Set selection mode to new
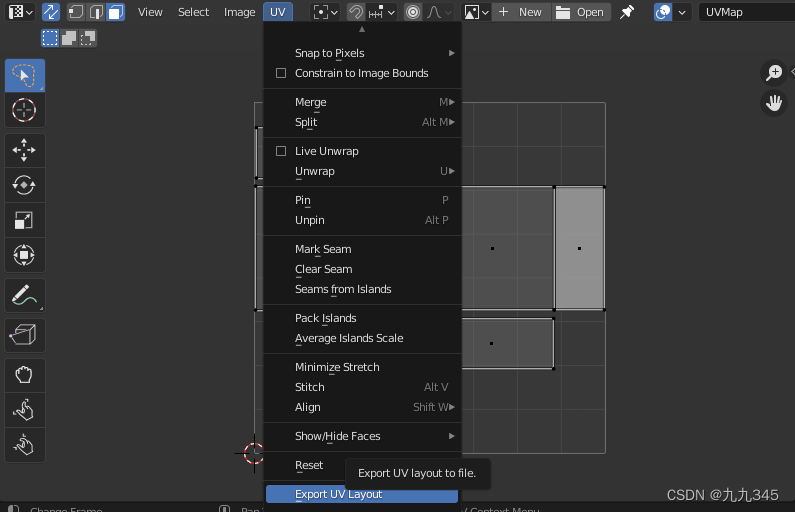 pyautogui.click(x=50, y=38)
